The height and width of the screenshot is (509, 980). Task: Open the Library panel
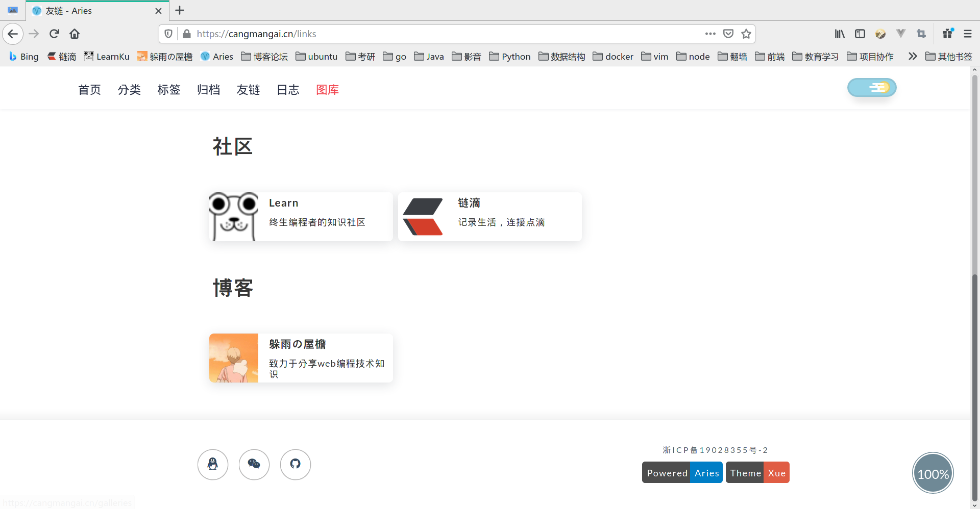click(x=840, y=34)
